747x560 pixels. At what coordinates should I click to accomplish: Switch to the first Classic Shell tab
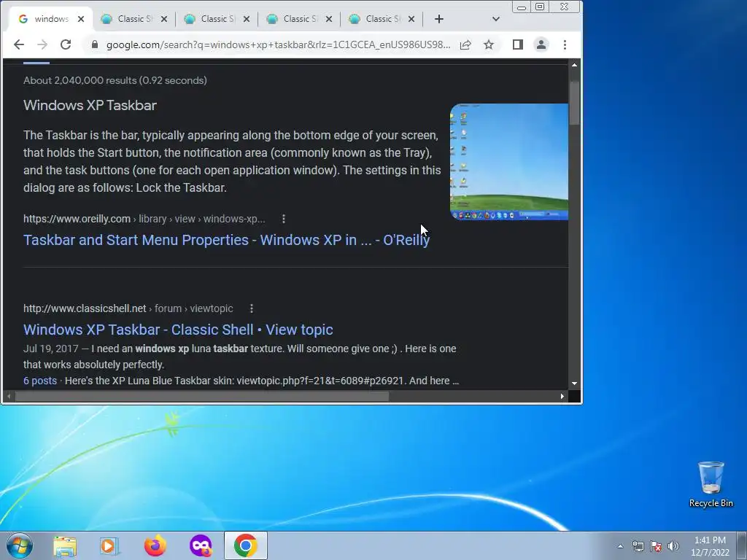click(x=134, y=19)
